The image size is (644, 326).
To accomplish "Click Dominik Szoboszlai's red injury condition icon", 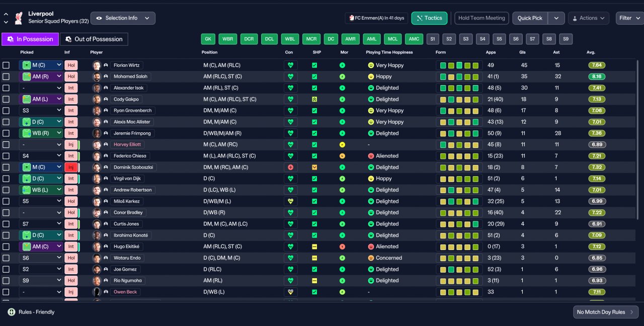I will 290,167.
